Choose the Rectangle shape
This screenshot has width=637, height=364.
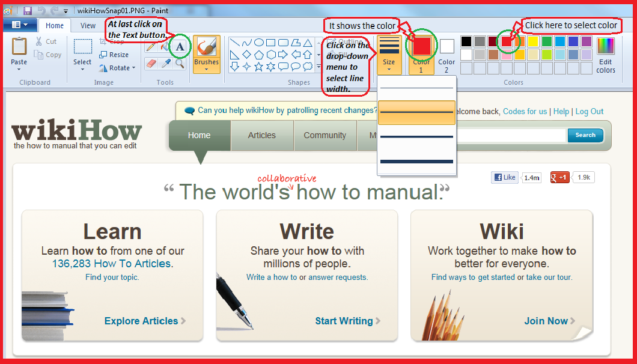[x=271, y=43]
